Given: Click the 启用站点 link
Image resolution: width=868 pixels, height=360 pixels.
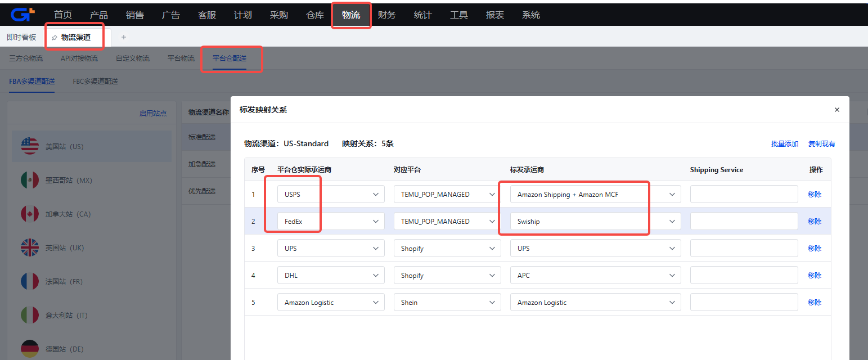Looking at the screenshot, I should [x=153, y=113].
